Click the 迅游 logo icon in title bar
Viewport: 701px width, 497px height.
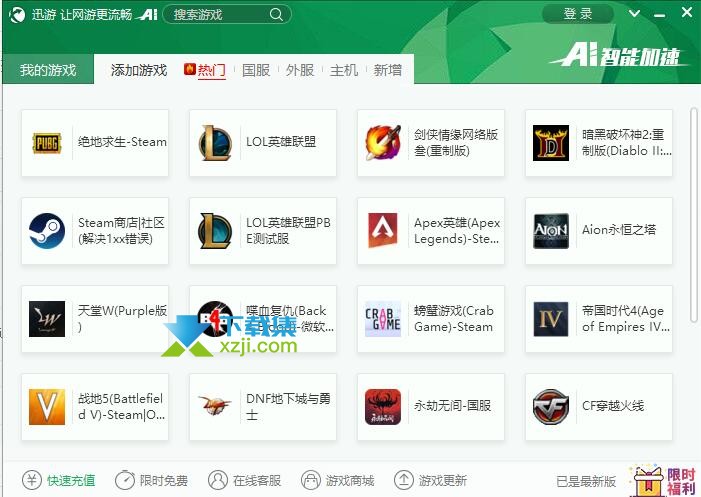click(17, 15)
